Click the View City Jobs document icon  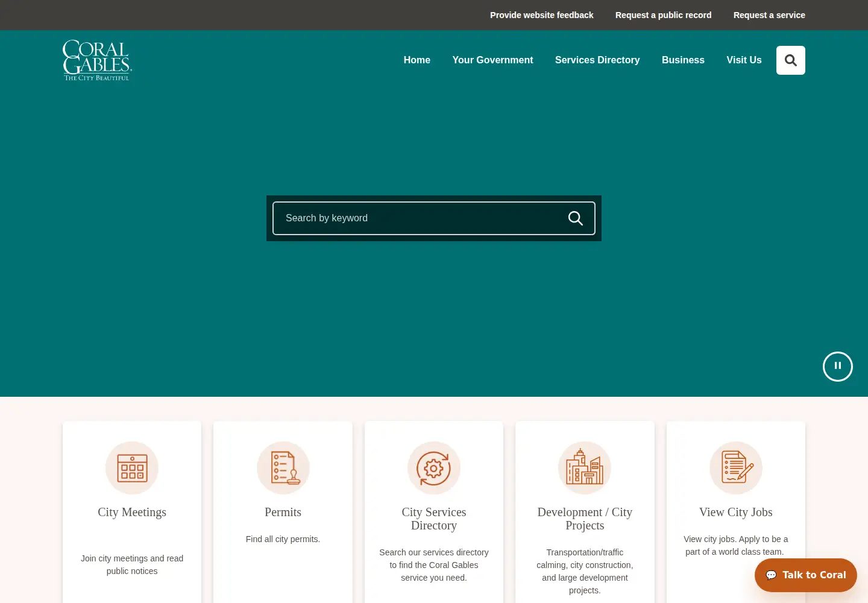(x=736, y=468)
